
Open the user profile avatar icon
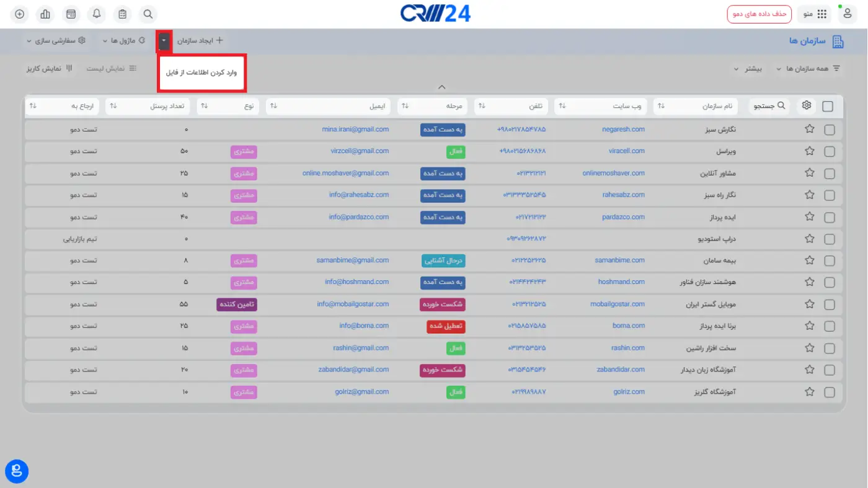pyautogui.click(x=848, y=14)
